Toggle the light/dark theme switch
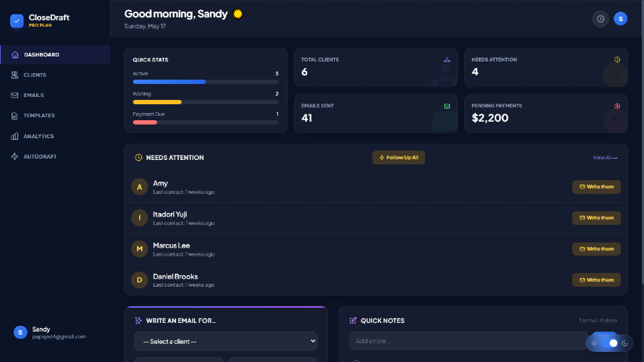 (x=609, y=343)
